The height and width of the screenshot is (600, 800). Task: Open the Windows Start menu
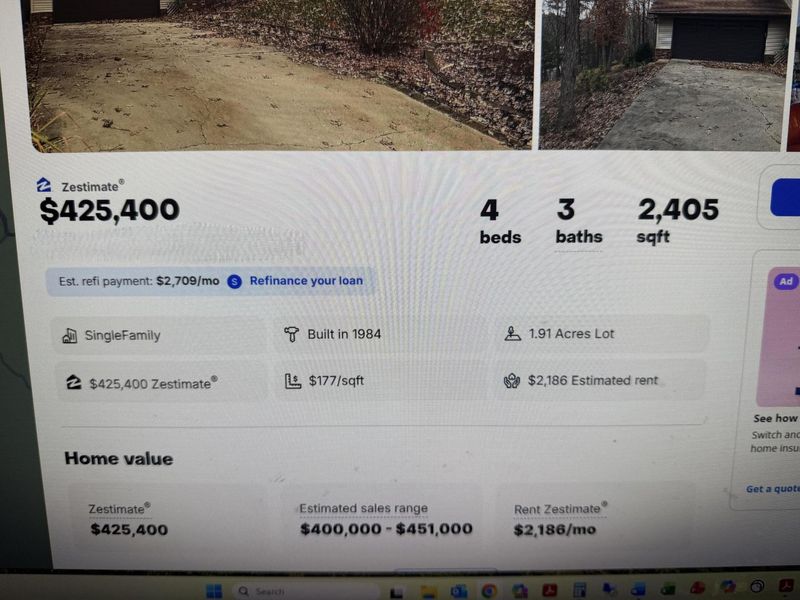(x=214, y=591)
